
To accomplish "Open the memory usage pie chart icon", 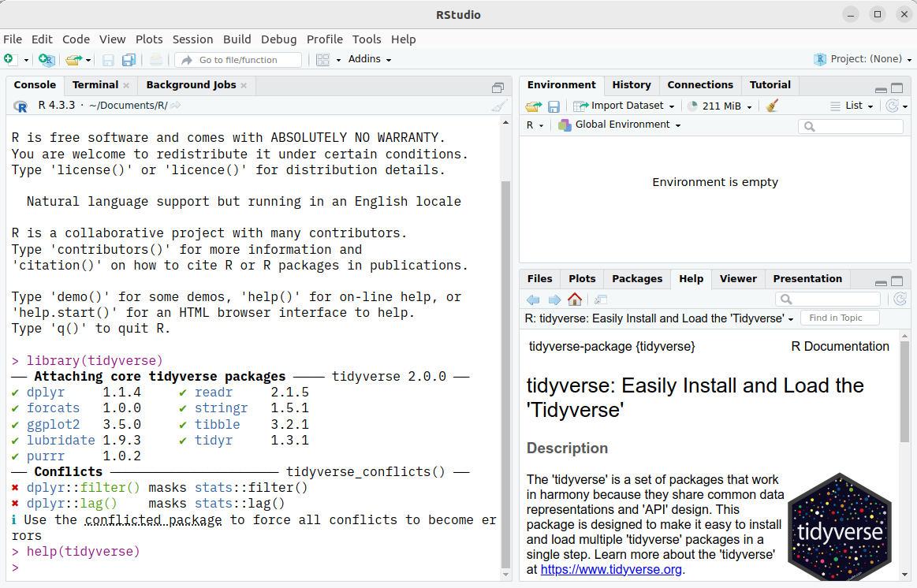I will coord(692,106).
